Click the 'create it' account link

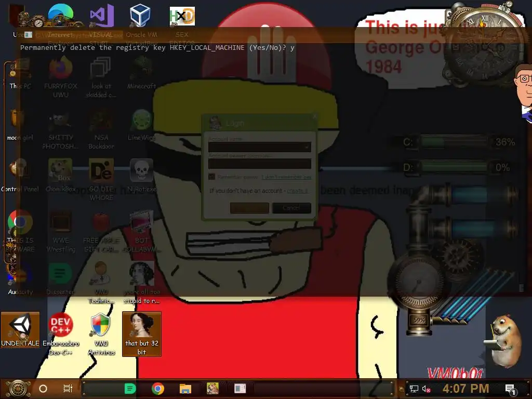297,191
